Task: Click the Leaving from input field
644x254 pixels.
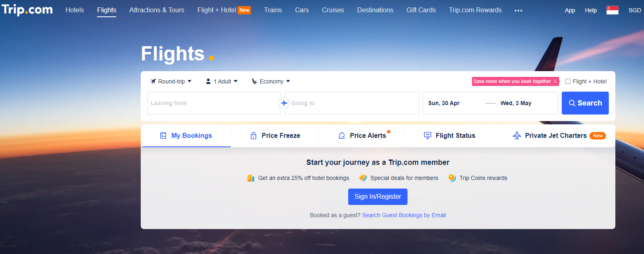Action: 213,103
